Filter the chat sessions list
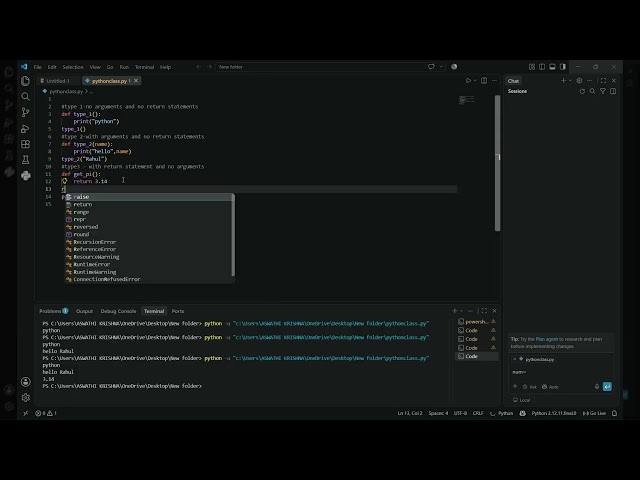The width and height of the screenshot is (640, 480). 603,91
